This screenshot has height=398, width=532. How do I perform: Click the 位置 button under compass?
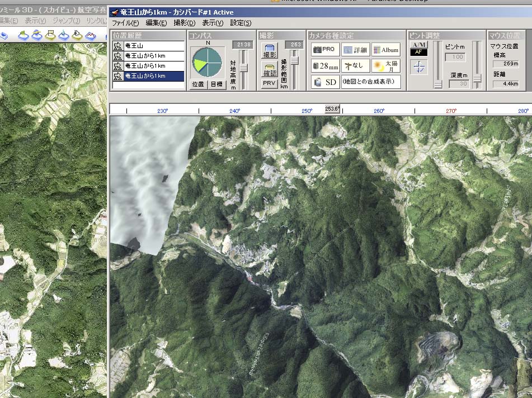click(198, 84)
